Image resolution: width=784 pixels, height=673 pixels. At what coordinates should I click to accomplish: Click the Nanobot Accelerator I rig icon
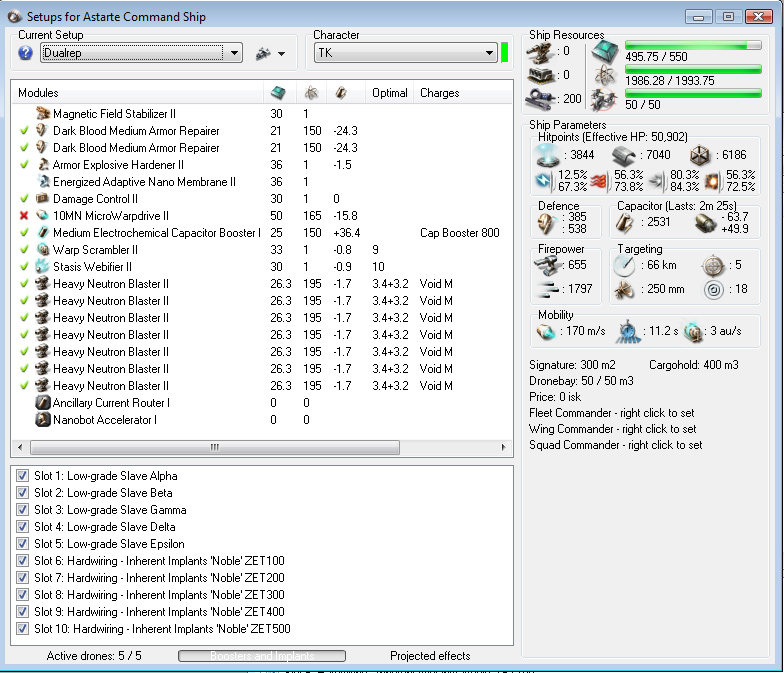click(x=42, y=420)
